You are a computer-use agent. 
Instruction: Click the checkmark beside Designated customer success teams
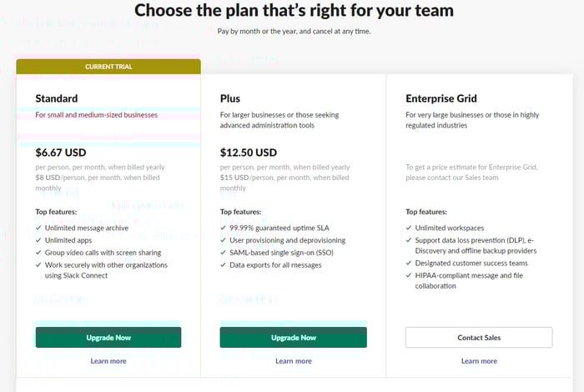point(410,263)
